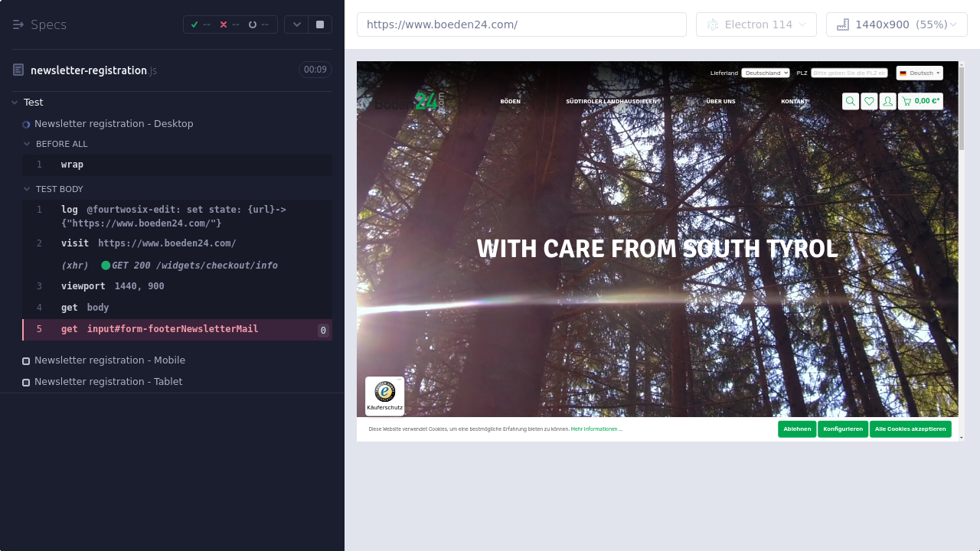The height and width of the screenshot is (551, 980).
Task: Click the PLZ postal code input field
Action: [x=849, y=73]
